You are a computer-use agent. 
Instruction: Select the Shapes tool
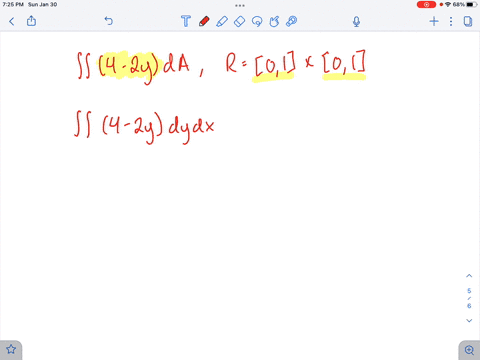click(x=274, y=22)
